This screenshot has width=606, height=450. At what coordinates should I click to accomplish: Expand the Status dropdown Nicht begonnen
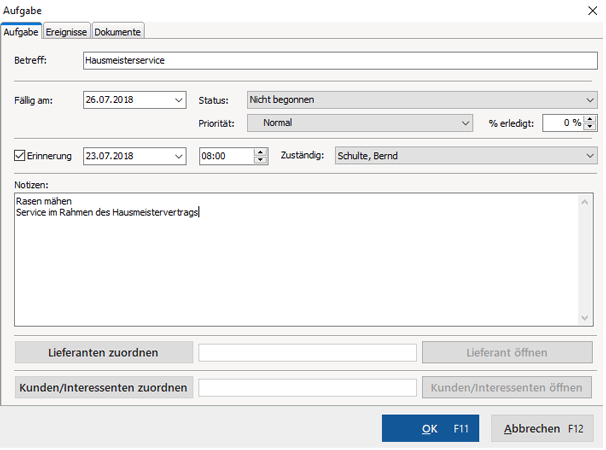(422, 100)
